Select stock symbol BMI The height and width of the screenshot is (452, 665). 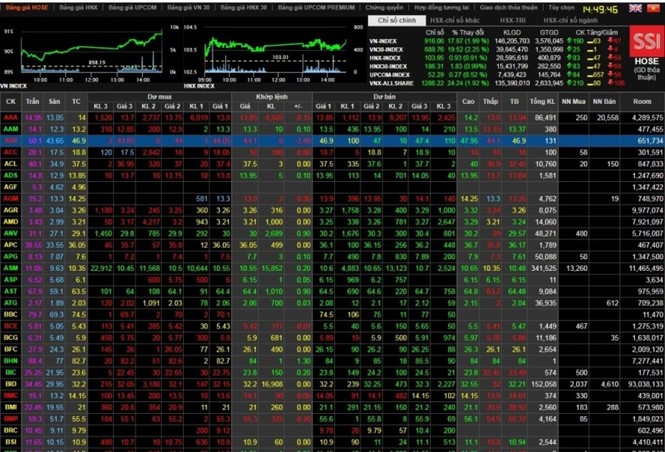(x=11, y=407)
